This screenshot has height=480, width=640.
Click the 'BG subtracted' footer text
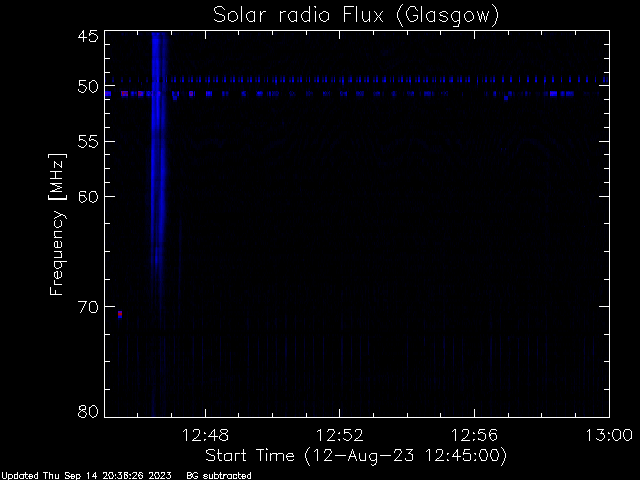(219, 476)
